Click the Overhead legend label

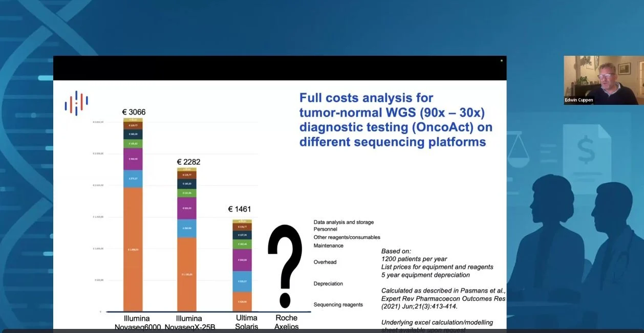coord(325,262)
